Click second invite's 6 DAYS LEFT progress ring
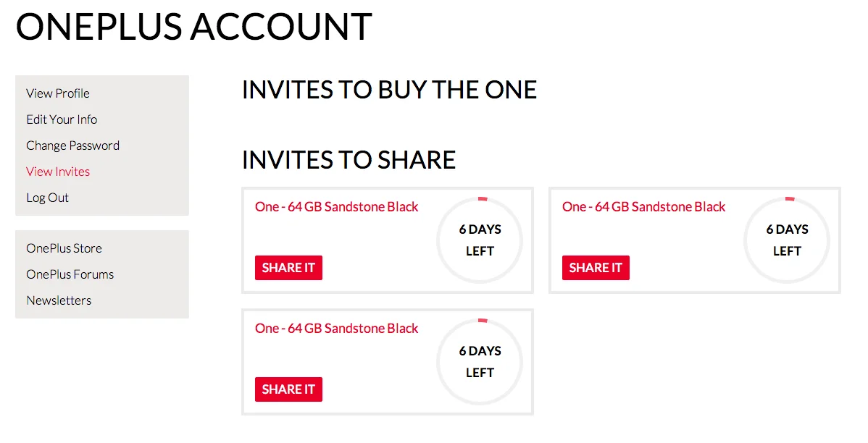The image size is (868, 443). [x=787, y=240]
